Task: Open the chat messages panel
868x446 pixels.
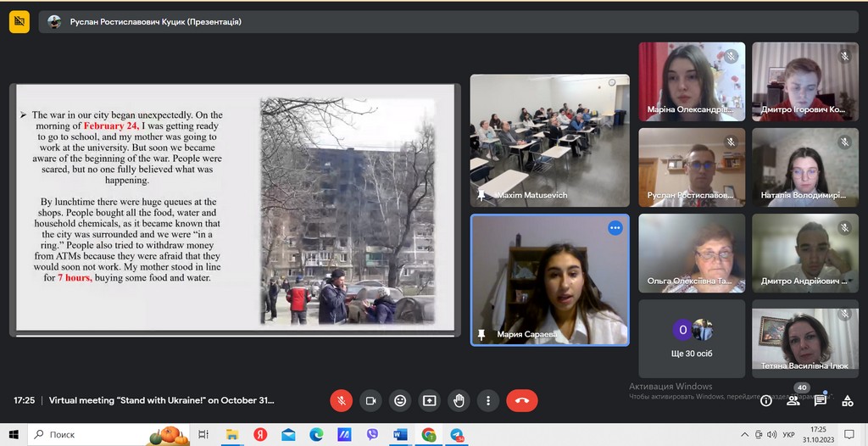Action: (821, 401)
